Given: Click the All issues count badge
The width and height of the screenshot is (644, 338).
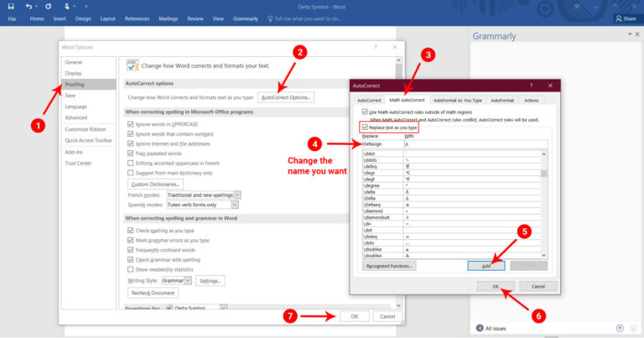Looking at the screenshot, I should [480, 328].
